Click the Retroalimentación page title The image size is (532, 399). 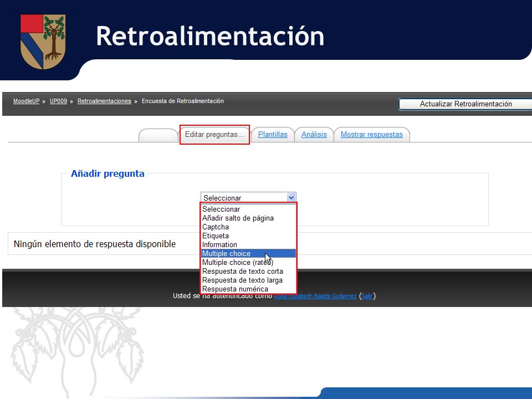(210, 36)
